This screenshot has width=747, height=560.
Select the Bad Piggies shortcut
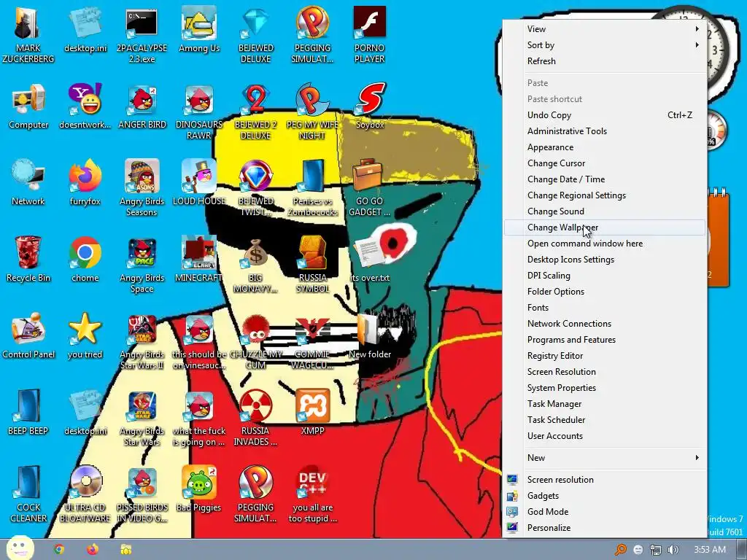199,489
